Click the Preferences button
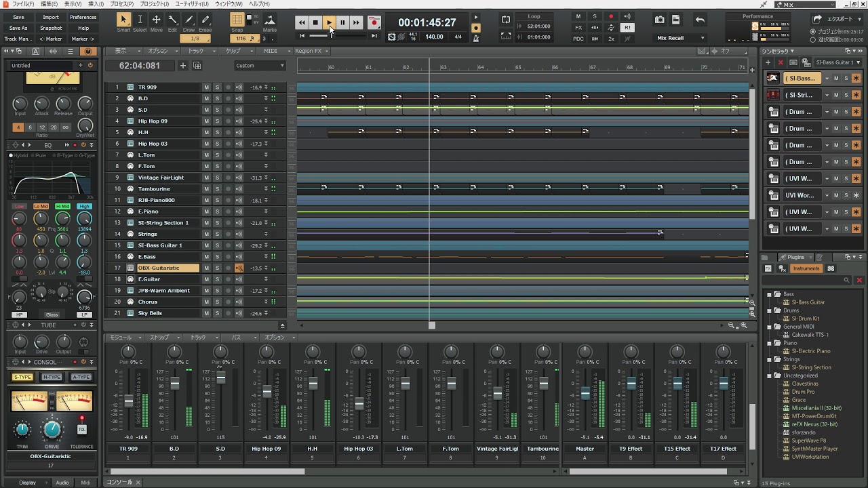The height and width of the screenshot is (488, 868). pos(83,17)
